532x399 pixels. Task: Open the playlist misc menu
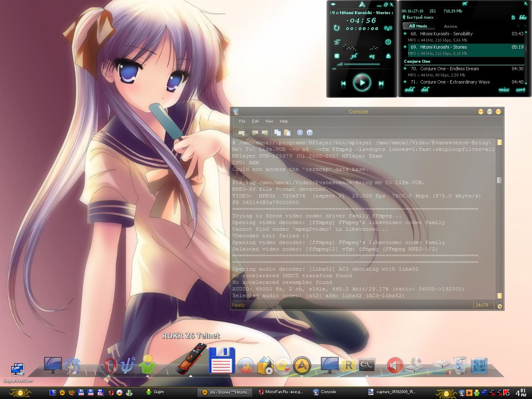coord(504,89)
